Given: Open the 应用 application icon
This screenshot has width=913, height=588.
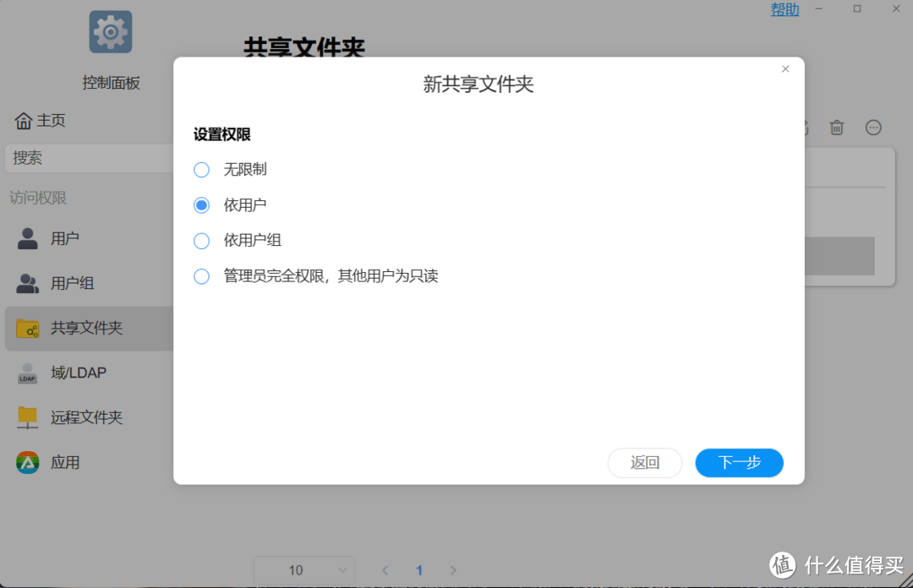Looking at the screenshot, I should coord(27,463).
